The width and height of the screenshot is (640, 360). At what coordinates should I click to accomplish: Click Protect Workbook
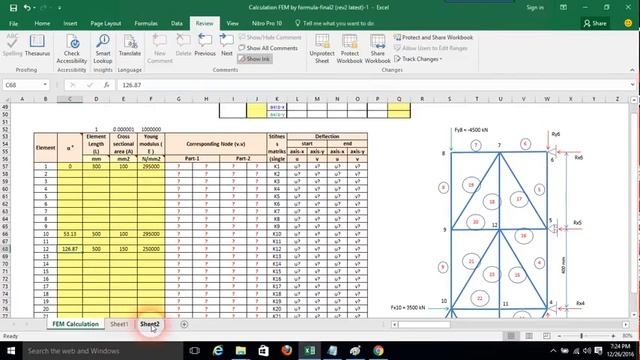(x=349, y=49)
